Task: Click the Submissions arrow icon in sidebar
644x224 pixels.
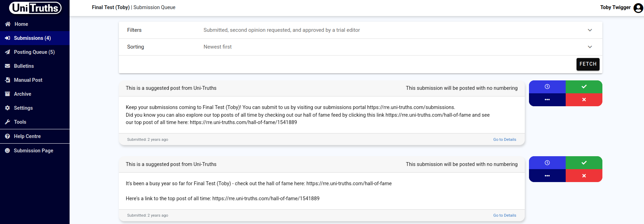Action: coord(7,38)
